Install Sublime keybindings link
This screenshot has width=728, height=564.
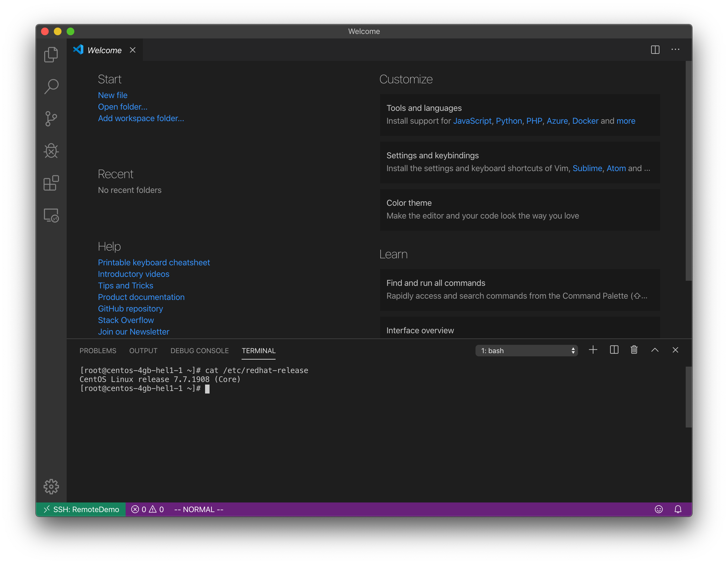587,168
